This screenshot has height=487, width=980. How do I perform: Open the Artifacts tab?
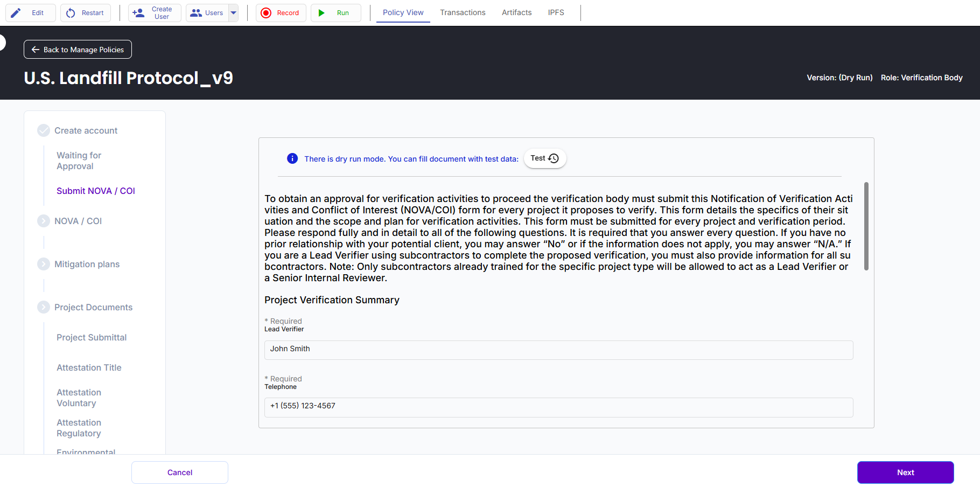(x=516, y=12)
